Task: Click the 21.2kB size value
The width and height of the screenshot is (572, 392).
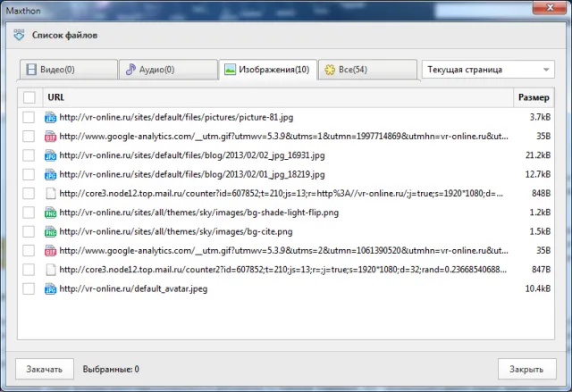Action: [x=538, y=155]
